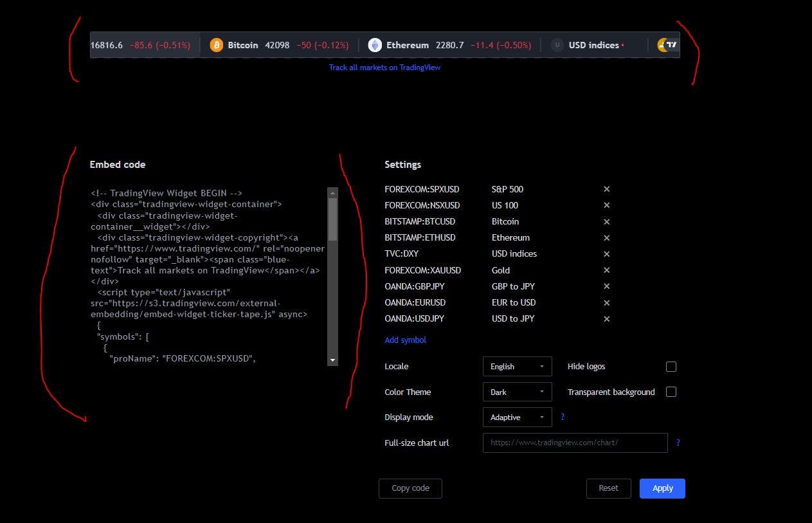Click the Gold description text
Viewport: 812px width, 523px height.
tap(501, 270)
